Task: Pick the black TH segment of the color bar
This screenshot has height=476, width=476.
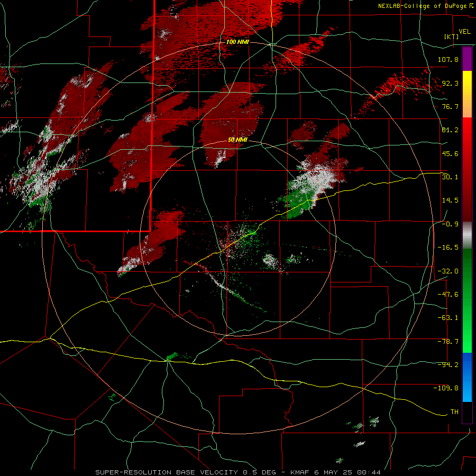Action: tap(467, 412)
